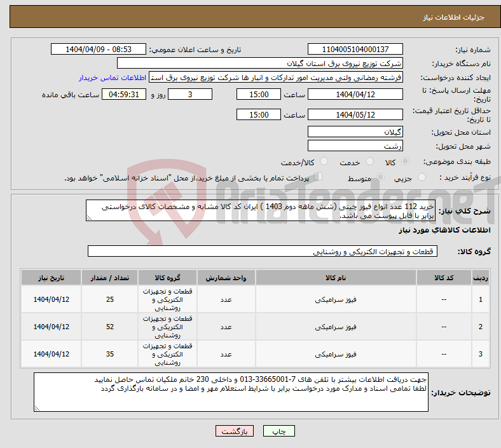501x448 pixels.
Task: Click the ردیف column header
Action: pos(480,278)
